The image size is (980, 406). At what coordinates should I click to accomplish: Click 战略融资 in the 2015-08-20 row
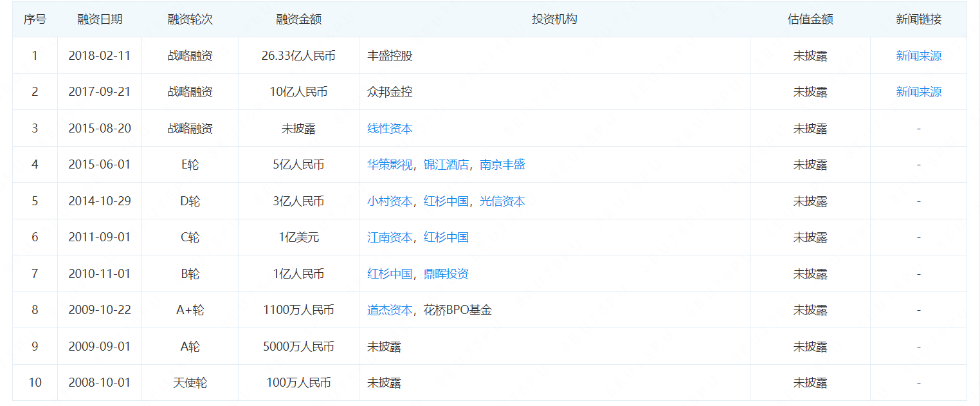click(190, 129)
